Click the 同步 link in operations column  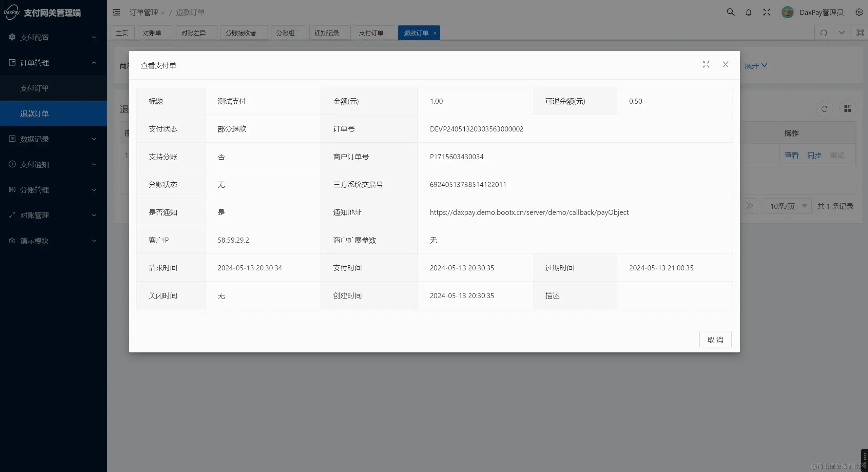click(x=814, y=155)
